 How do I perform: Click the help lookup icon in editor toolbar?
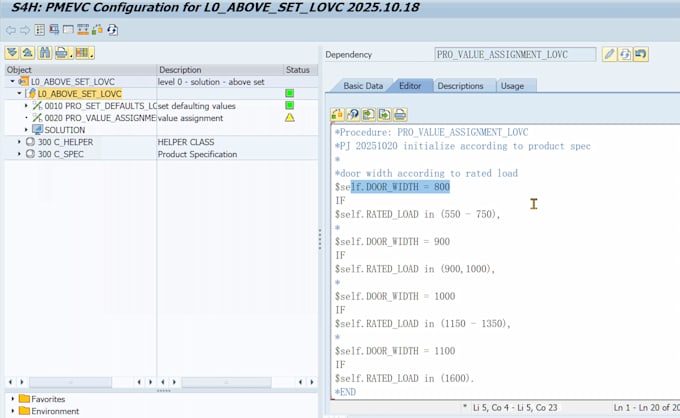[x=353, y=114]
